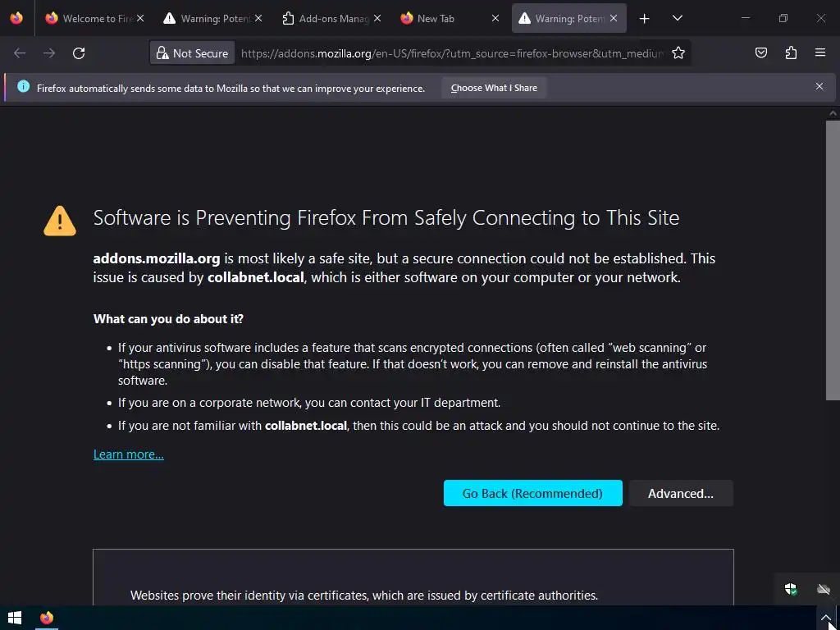Switch to the Welcome to Firefox tab
Image resolution: width=840 pixels, height=630 pixels.
click(x=90, y=18)
